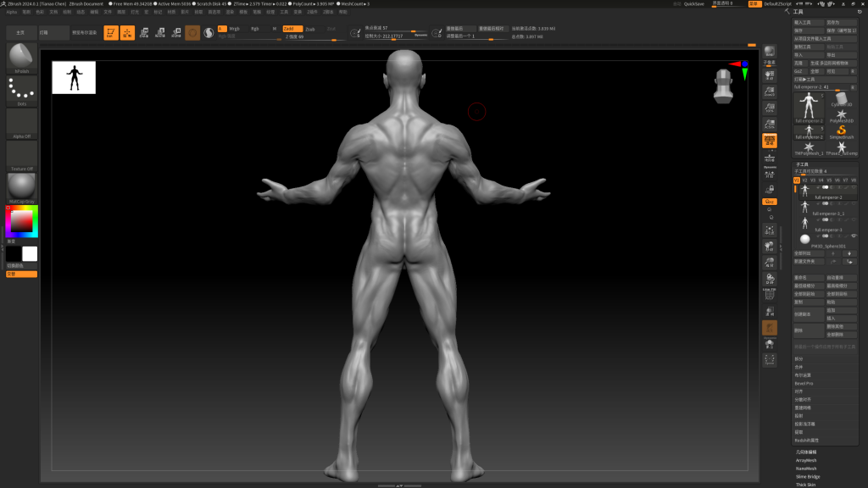Screen dimensions: 868x488
Task: Select the Scale transform tool
Action: click(160, 33)
